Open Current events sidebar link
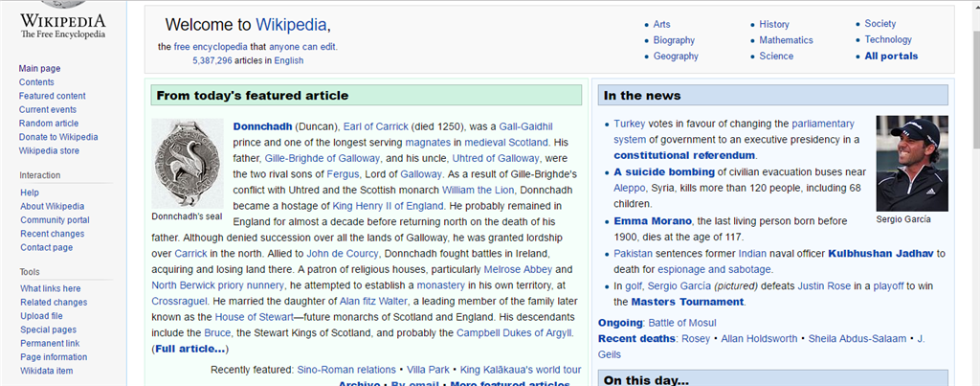 pyautogui.click(x=48, y=110)
